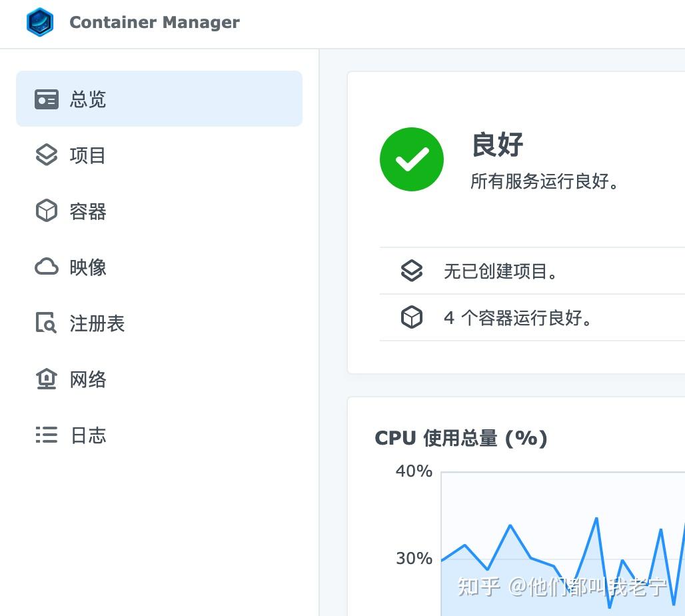This screenshot has height=616, width=685.
Task: Select the 注册表 magnifier-document icon
Action: (46, 323)
